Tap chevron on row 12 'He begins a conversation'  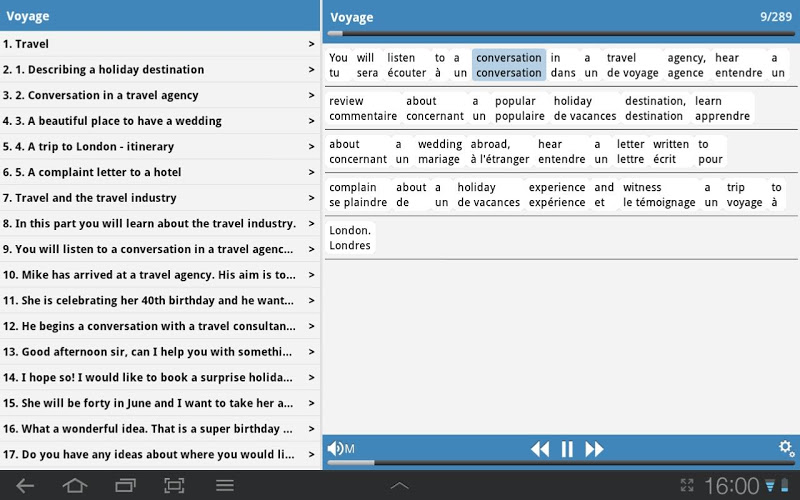coord(311,326)
